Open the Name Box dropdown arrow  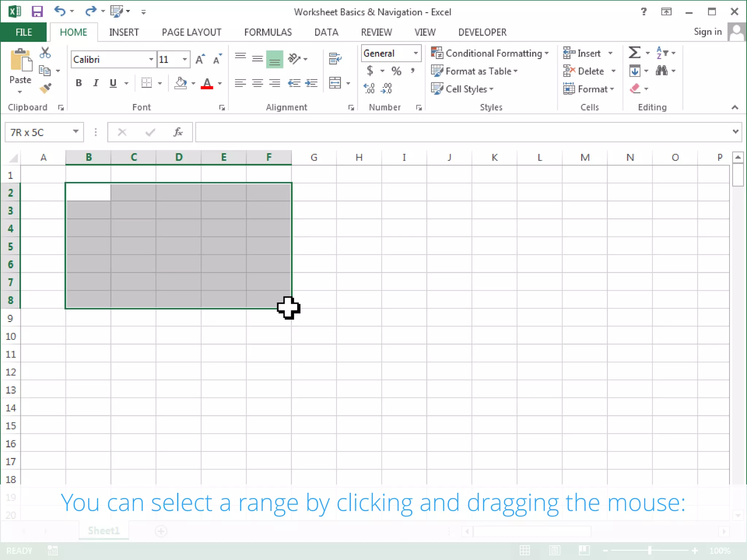pyautogui.click(x=76, y=132)
